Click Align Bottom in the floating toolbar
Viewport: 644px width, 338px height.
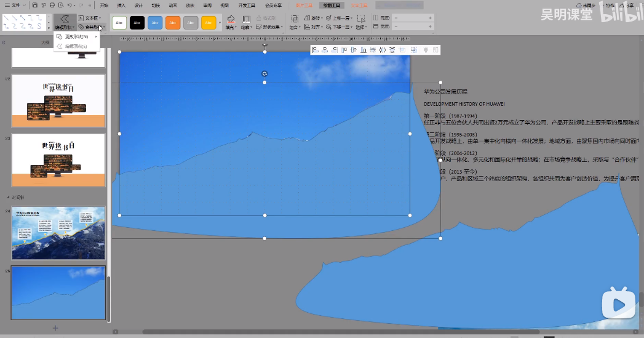[364, 50]
